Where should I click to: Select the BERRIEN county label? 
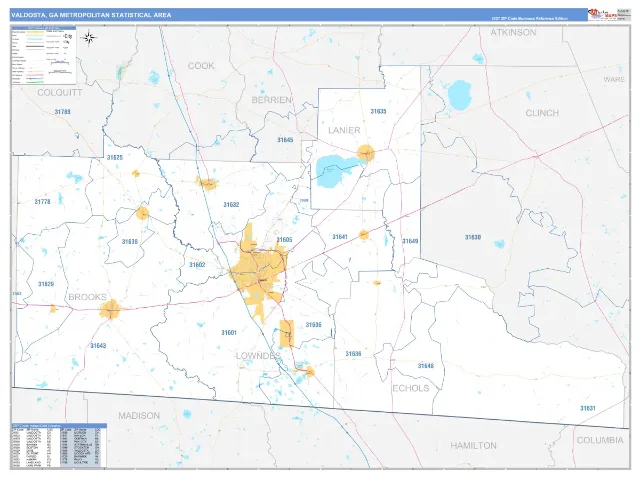[271, 100]
